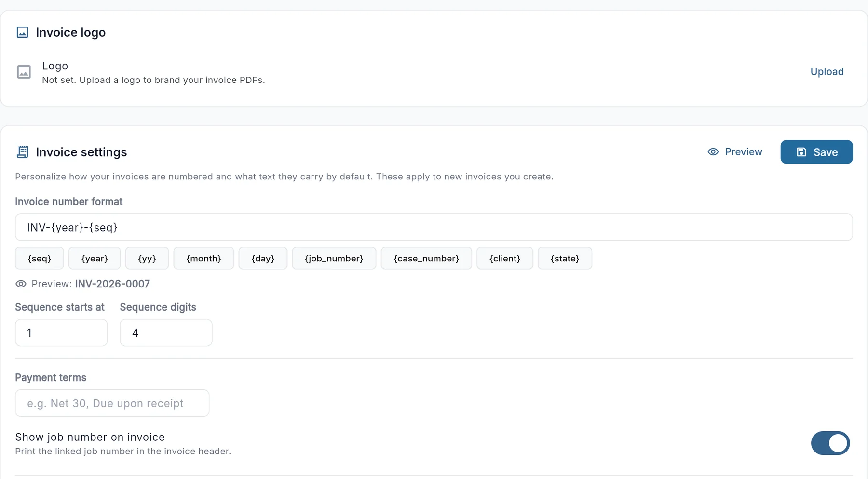This screenshot has width=868, height=479.
Task: Insert the {year} token
Action: point(95,259)
